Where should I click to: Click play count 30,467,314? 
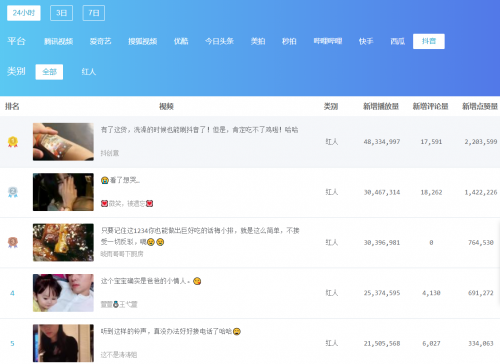(382, 192)
